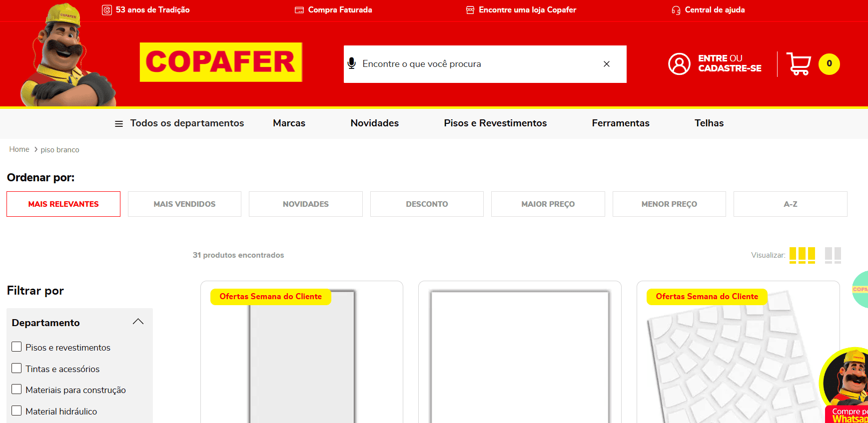Viewport: 868px width, 423px height.
Task: Click the user account profile icon
Action: click(x=679, y=64)
